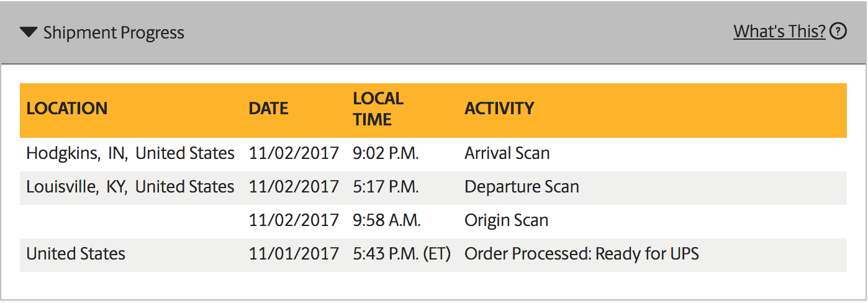Select the DATE column header
The width and height of the screenshot is (868, 303).
tap(268, 109)
